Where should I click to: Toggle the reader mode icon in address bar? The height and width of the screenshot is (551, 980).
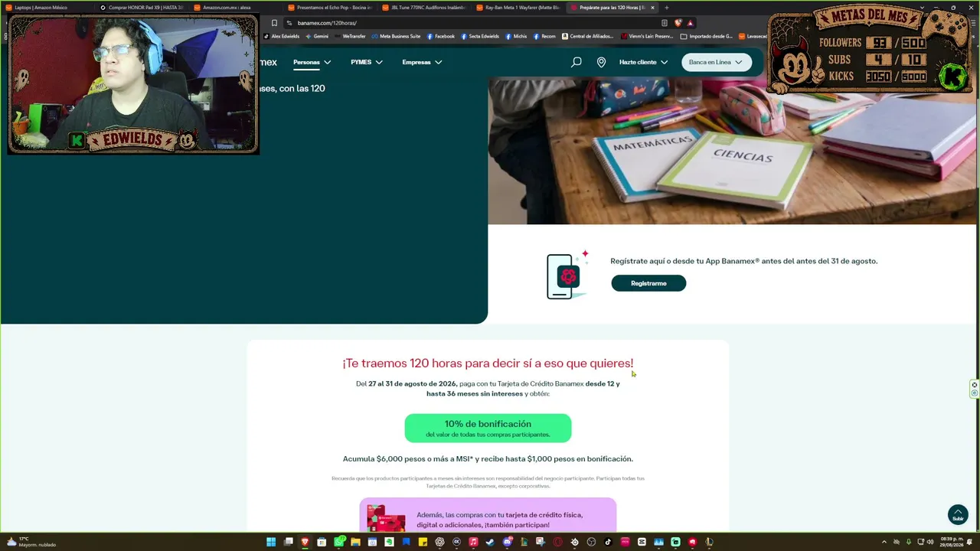[x=664, y=23]
